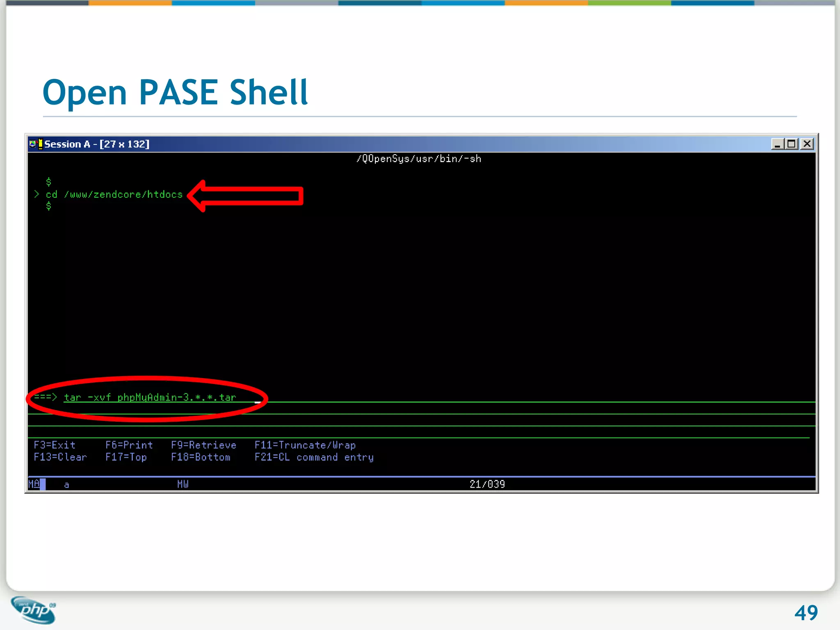Click the F21=CL command entry label
Screen dimensions: 840x630
coord(314,457)
